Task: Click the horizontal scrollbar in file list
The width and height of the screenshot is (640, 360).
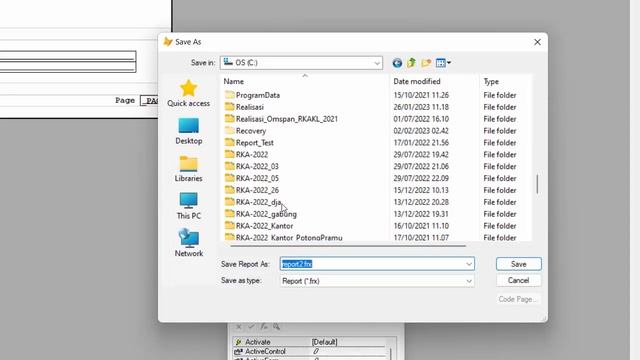Action: click(x=348, y=246)
